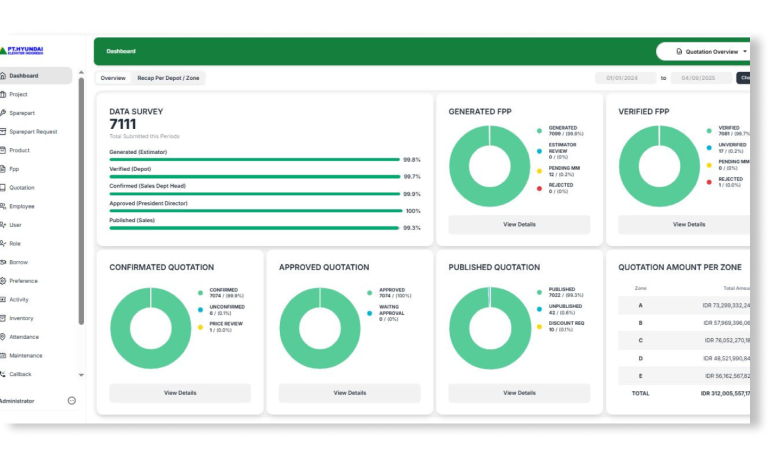The width and height of the screenshot is (770, 467).
Task: Click the Sparepart wrench icon
Action: pos(4,113)
